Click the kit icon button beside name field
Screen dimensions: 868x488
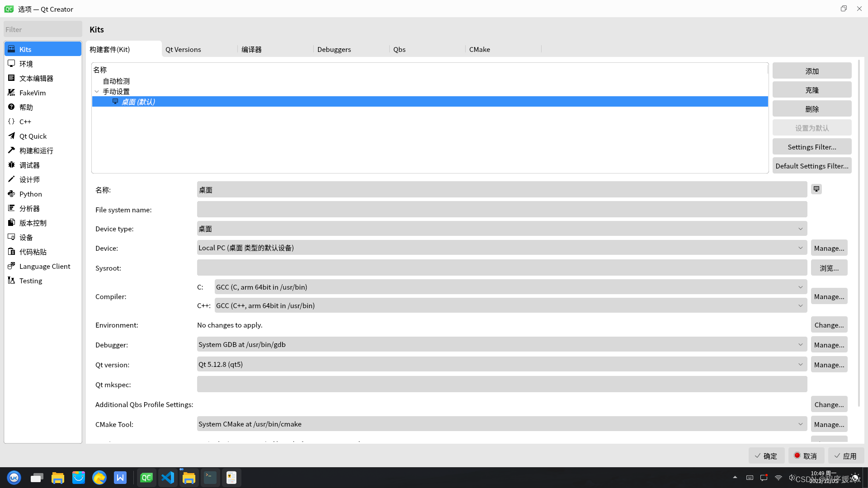point(816,189)
